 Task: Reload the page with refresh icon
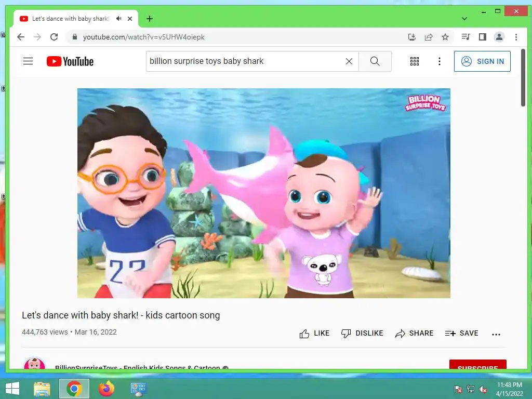point(54,37)
